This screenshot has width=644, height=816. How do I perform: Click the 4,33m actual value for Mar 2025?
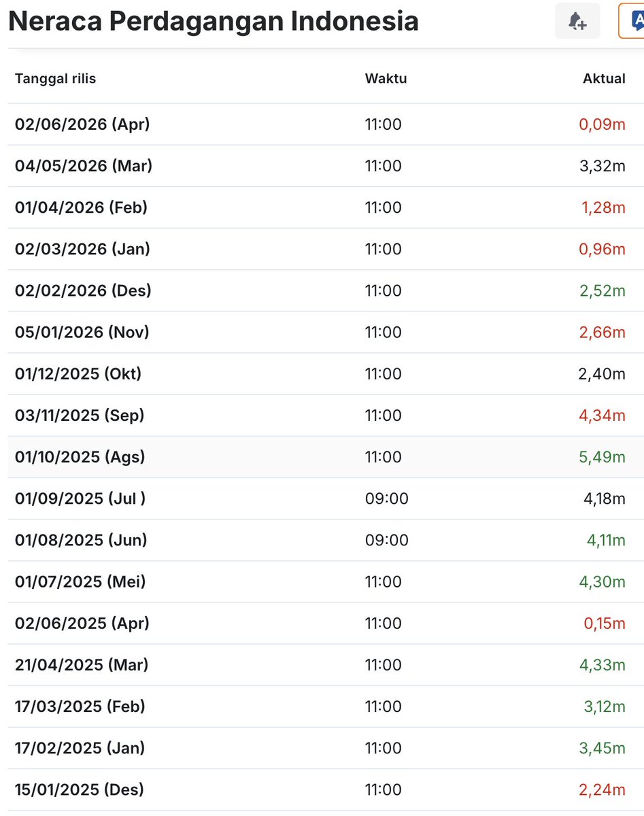[x=602, y=664]
